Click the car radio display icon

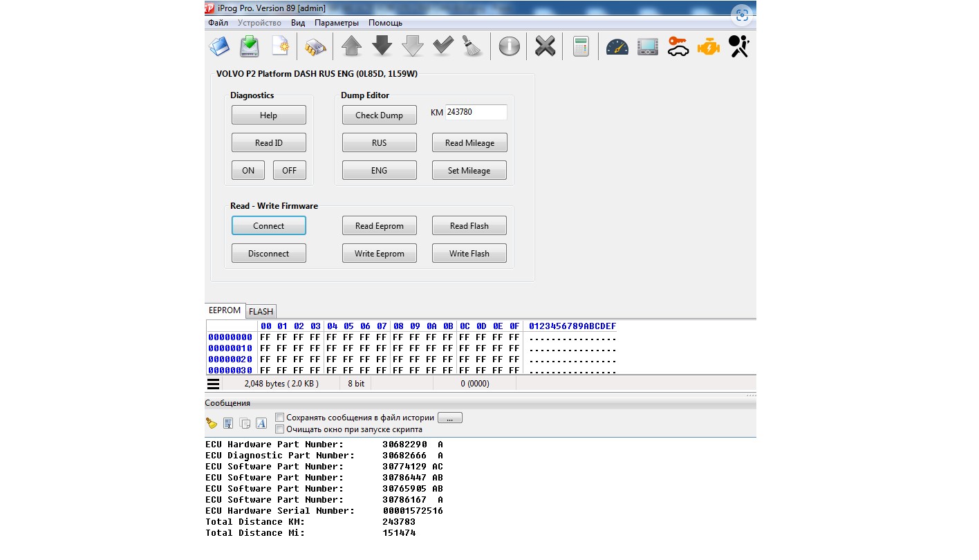pos(647,46)
